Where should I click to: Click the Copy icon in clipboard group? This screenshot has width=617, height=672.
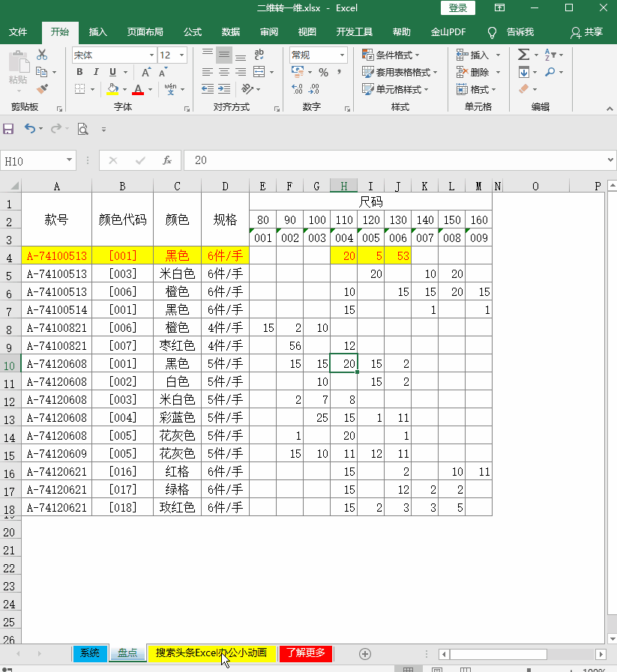pyautogui.click(x=41, y=72)
